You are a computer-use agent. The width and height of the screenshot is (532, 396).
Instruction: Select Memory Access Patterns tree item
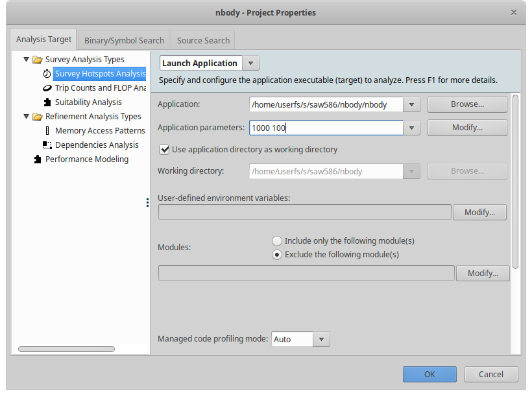[100, 130]
